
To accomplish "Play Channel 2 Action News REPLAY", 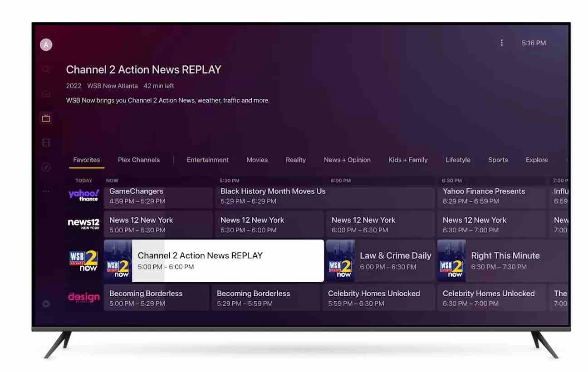I will click(x=214, y=261).
